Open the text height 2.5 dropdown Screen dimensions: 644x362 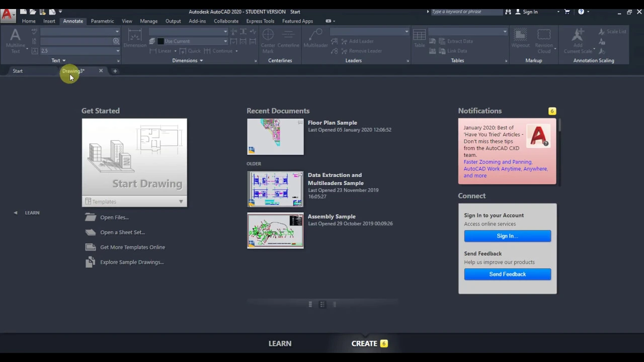[118, 51]
